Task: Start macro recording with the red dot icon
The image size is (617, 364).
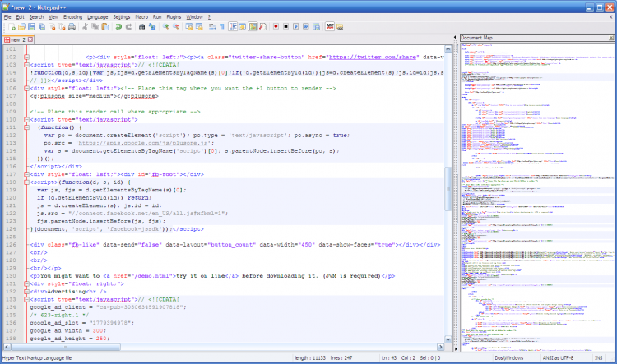Action: [276, 26]
